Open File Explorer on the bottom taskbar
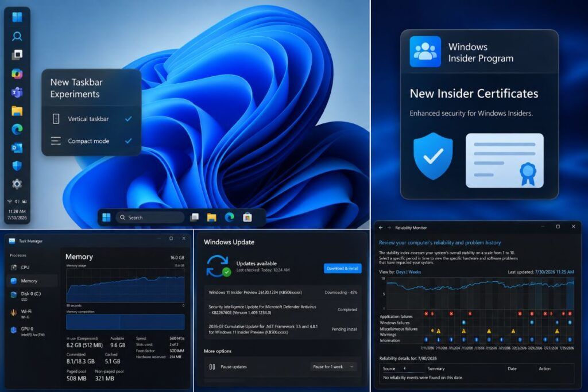This screenshot has height=392, width=588. pyautogui.click(x=212, y=218)
